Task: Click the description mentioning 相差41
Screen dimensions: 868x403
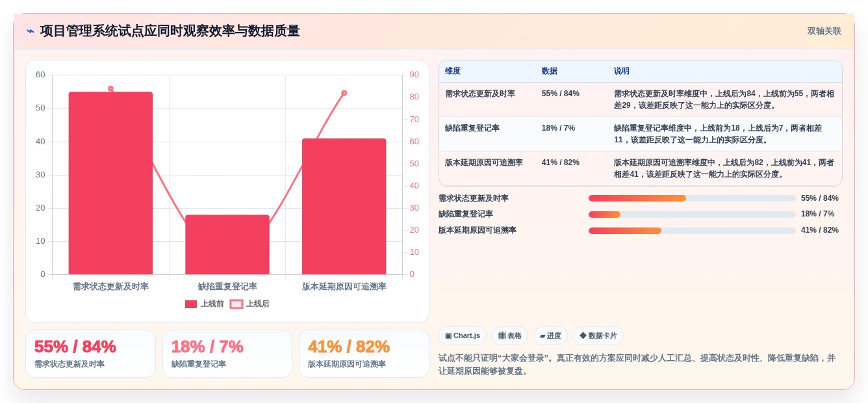Action: pyautogui.click(x=724, y=168)
